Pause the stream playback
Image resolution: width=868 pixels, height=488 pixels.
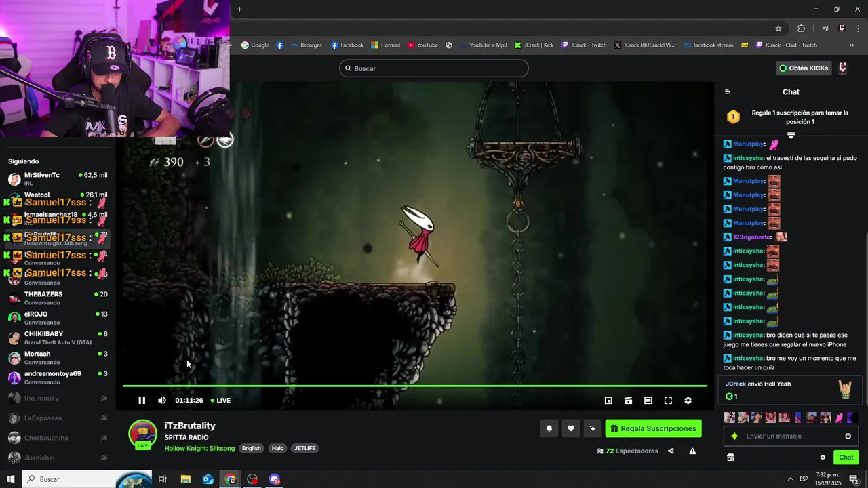click(142, 401)
